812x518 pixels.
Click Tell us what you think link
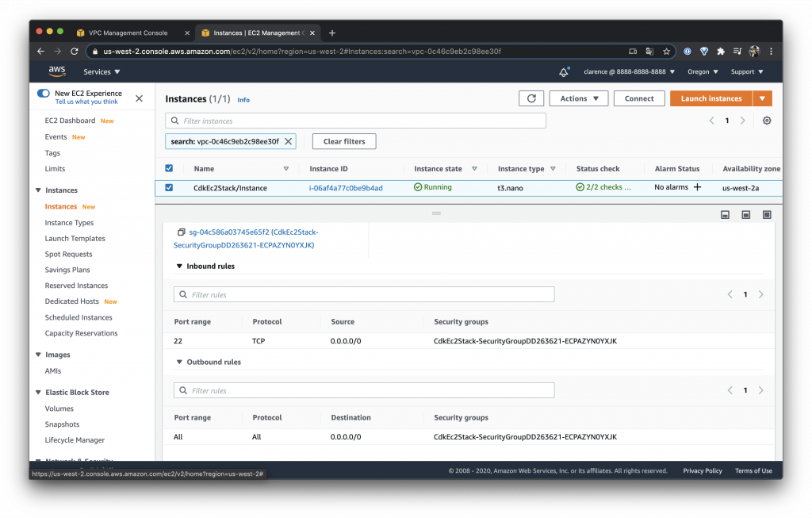point(86,102)
